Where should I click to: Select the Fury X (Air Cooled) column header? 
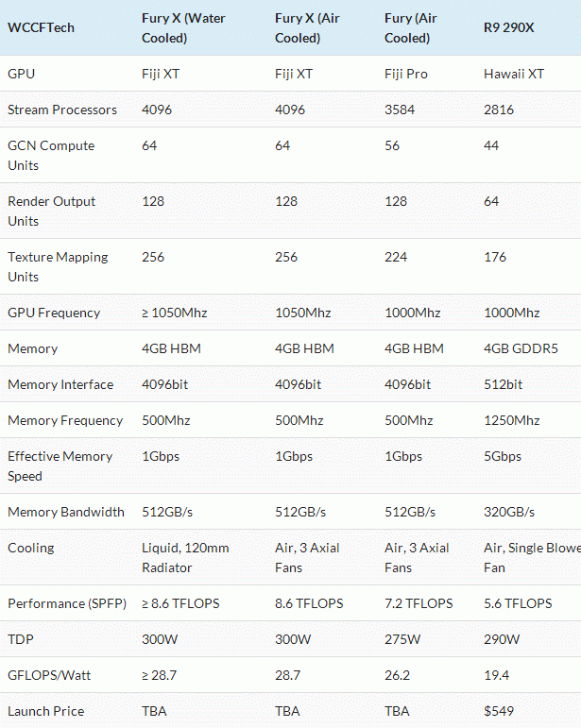(x=316, y=27)
